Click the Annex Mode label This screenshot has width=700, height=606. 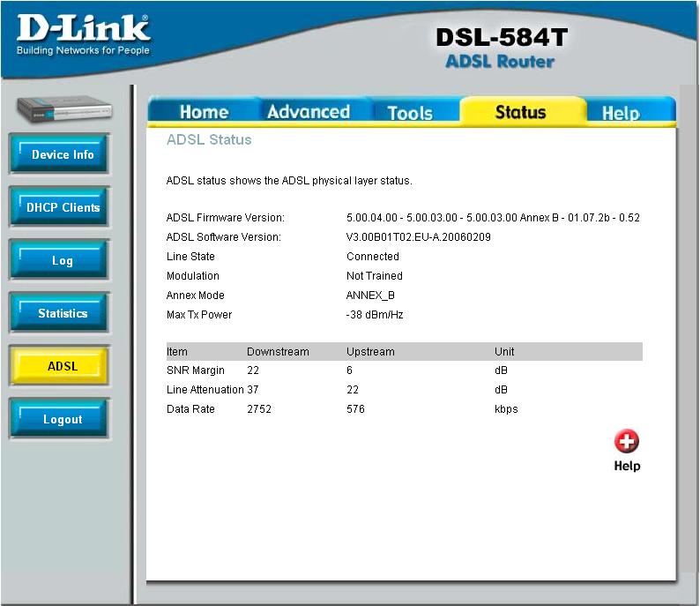[x=195, y=296]
